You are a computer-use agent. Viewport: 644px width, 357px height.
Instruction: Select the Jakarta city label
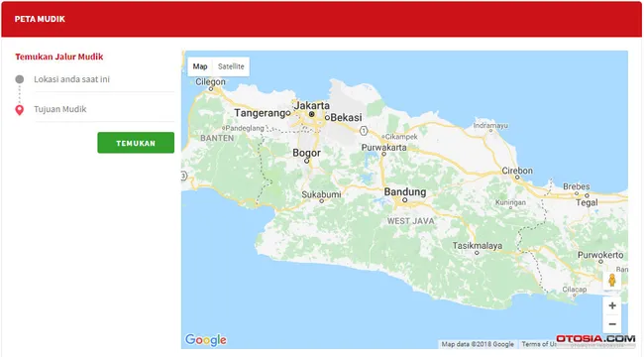(x=312, y=106)
